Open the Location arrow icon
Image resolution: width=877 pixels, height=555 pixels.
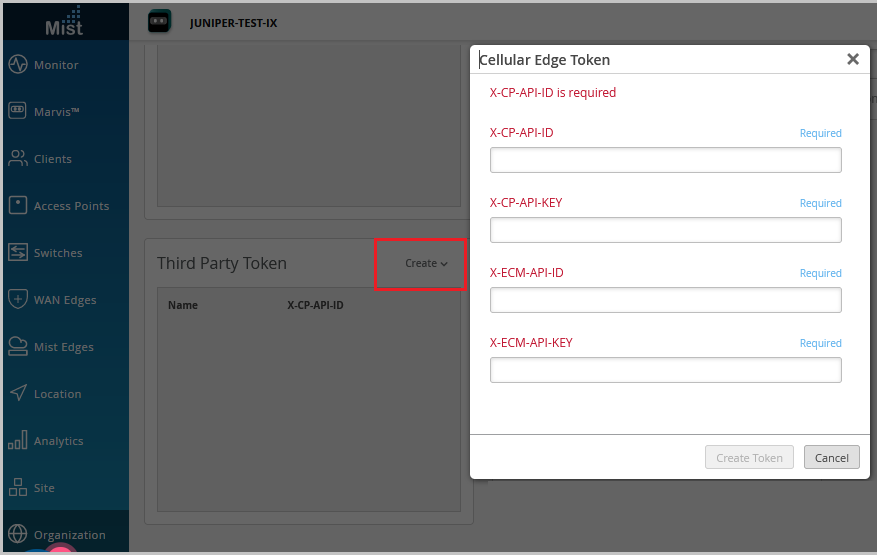click(x=17, y=394)
